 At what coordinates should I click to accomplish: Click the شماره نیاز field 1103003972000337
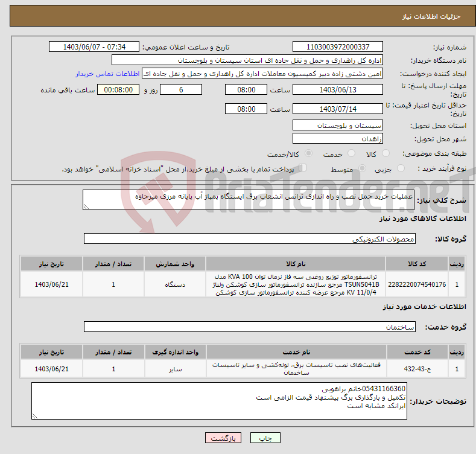click(x=338, y=47)
